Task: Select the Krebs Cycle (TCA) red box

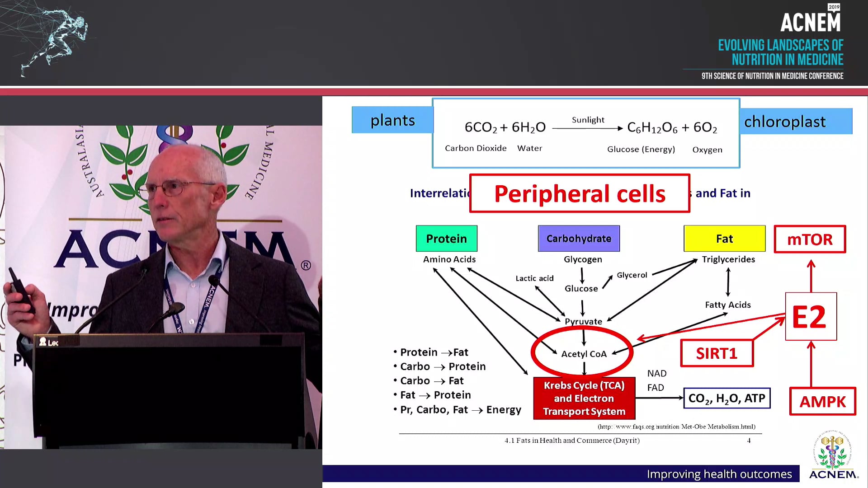Action: pyautogui.click(x=584, y=398)
